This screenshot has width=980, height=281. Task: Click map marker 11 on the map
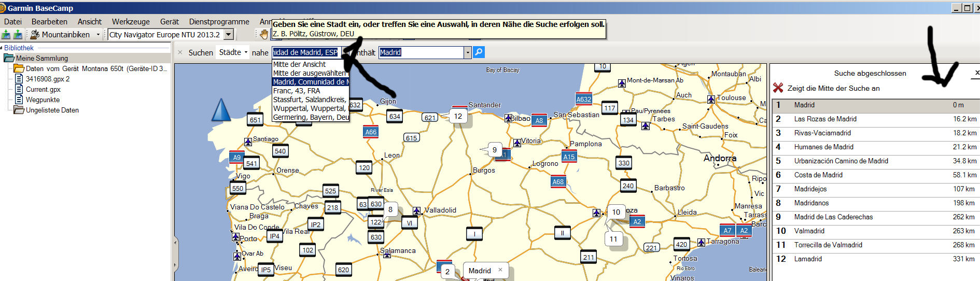coord(613,239)
